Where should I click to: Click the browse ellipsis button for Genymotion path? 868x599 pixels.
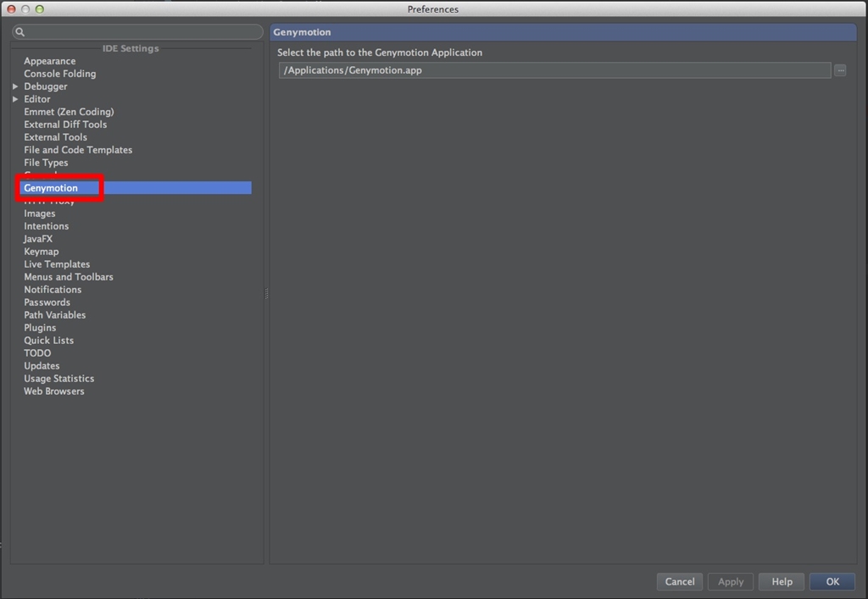point(840,70)
